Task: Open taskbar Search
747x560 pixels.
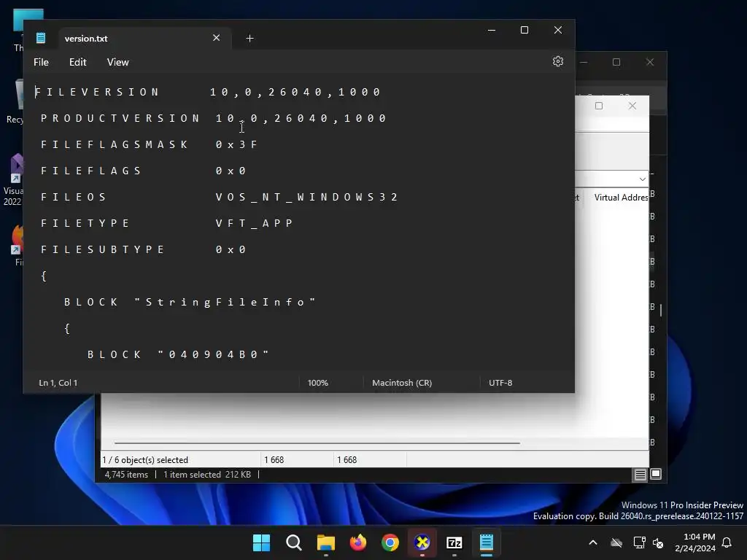Action: 294,542
